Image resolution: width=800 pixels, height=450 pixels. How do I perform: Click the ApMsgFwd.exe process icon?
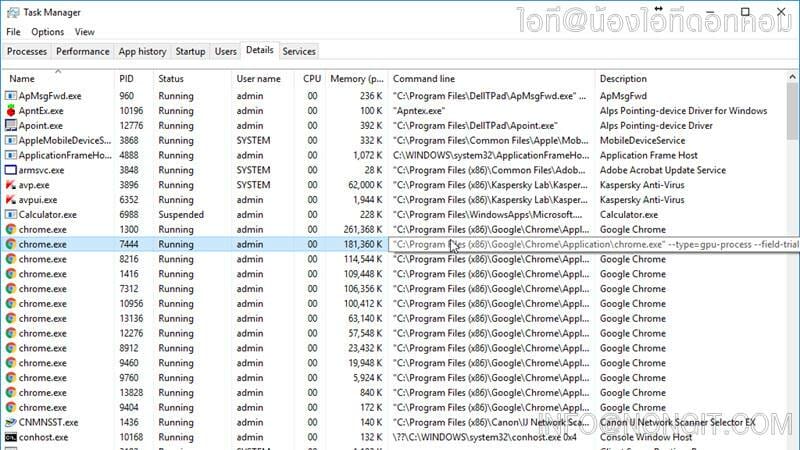pyautogui.click(x=11, y=96)
